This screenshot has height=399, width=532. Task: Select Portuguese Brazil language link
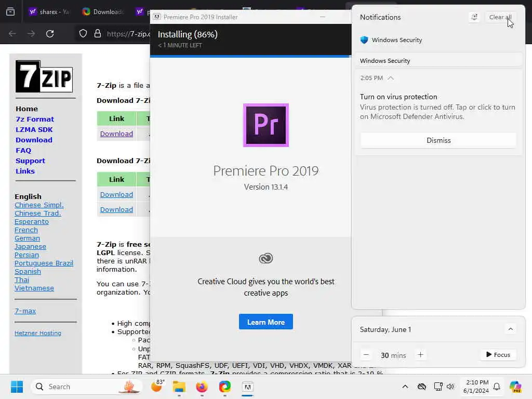44,263
